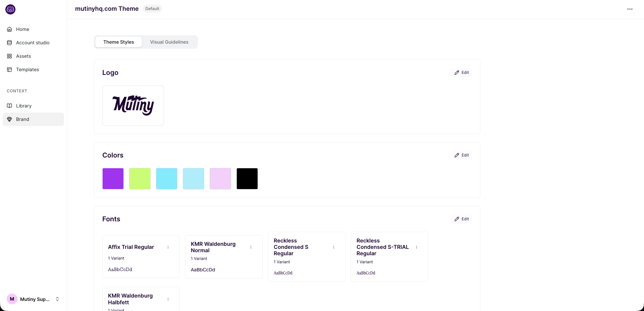
Task: Go to Home in the sidebar
Action: coord(33,29)
